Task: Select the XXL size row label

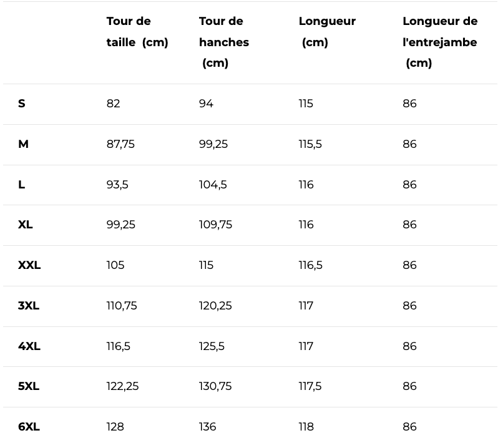Action: tap(29, 265)
